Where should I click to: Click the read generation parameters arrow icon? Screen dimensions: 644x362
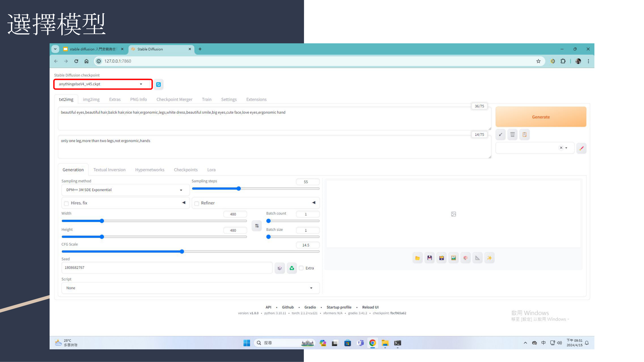tap(501, 134)
